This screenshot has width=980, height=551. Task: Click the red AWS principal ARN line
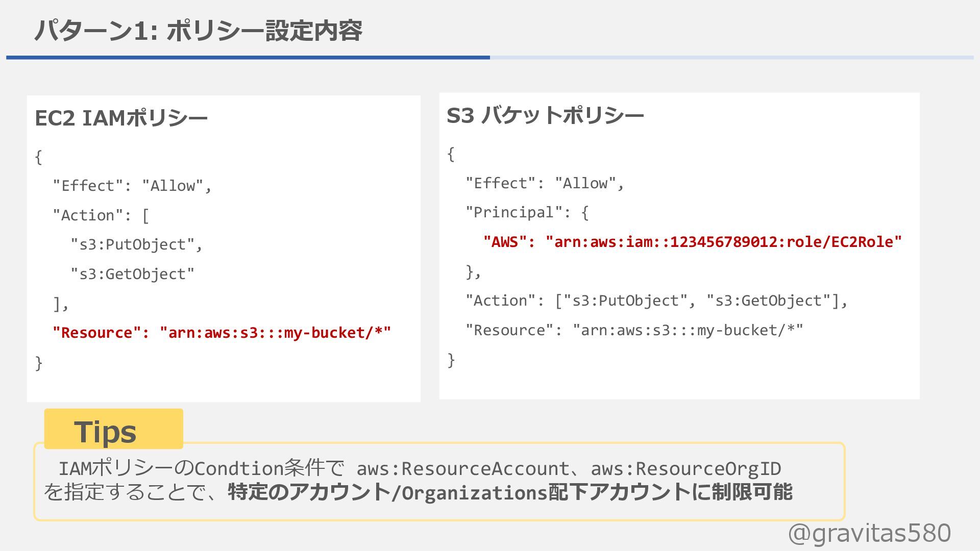point(692,242)
